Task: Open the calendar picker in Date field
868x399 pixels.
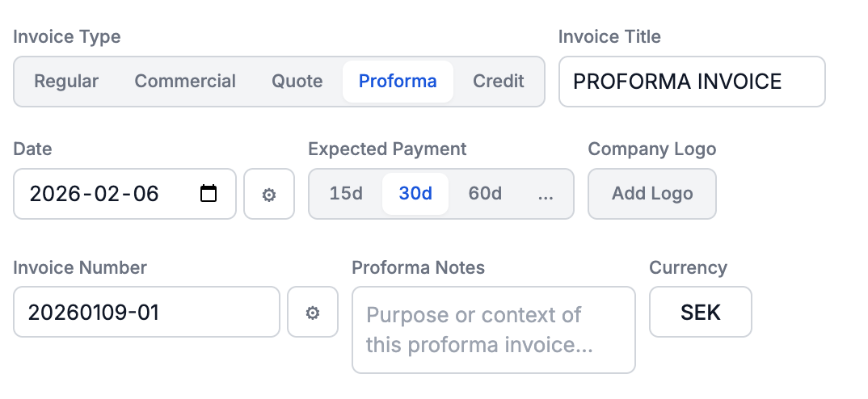Action: [209, 193]
